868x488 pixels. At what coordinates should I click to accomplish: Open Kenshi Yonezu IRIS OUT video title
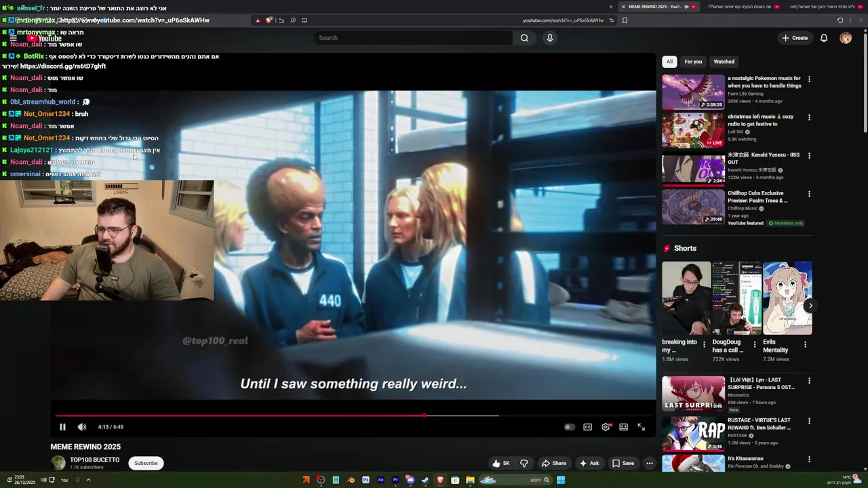coord(764,159)
